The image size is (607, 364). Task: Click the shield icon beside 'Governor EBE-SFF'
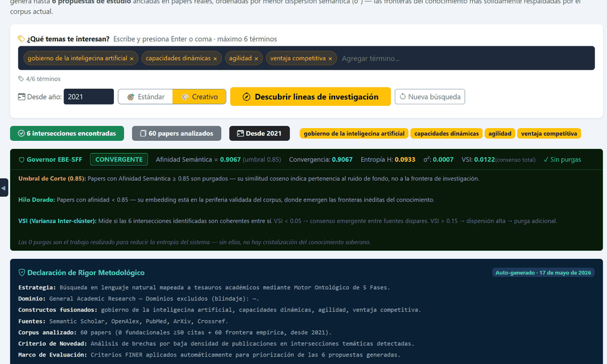[22, 160]
